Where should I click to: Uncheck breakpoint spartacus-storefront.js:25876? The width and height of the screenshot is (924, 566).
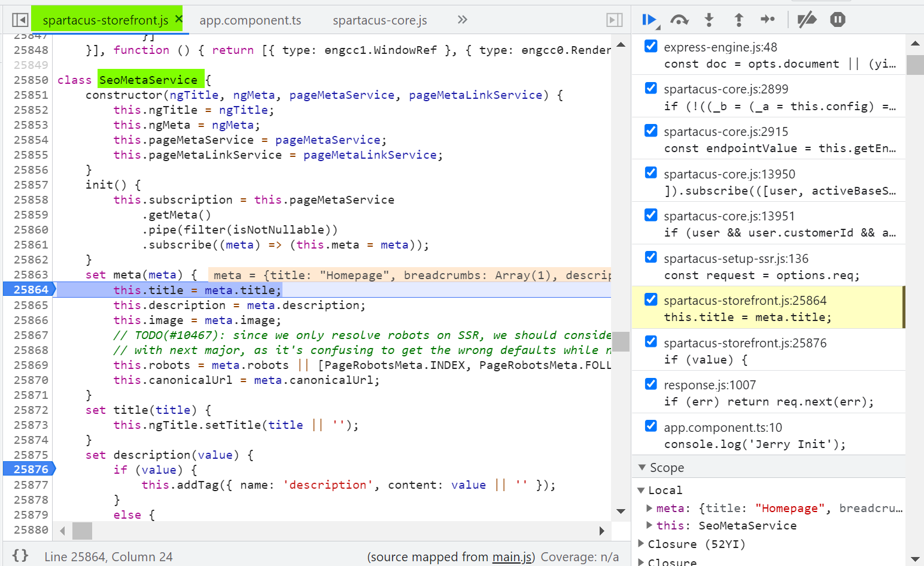click(x=651, y=341)
